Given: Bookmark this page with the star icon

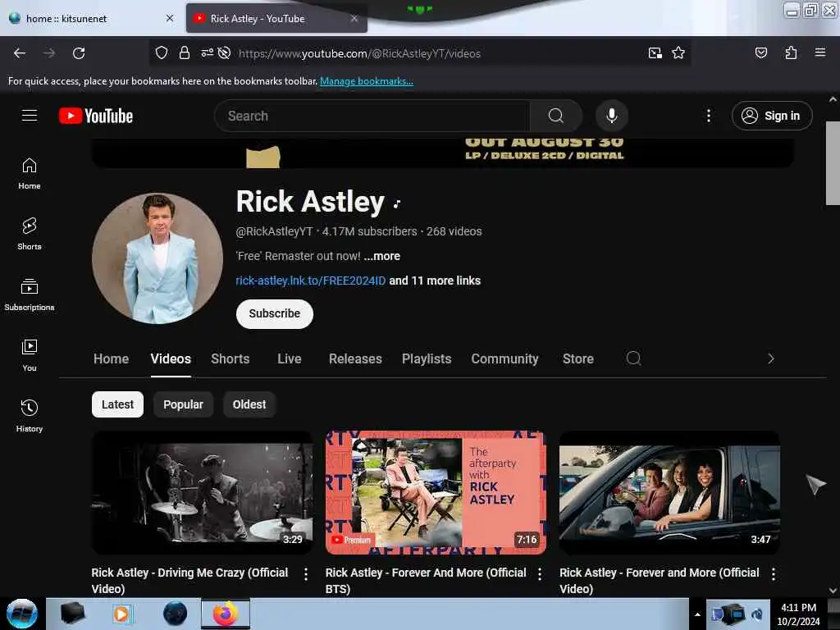Looking at the screenshot, I should click(678, 53).
